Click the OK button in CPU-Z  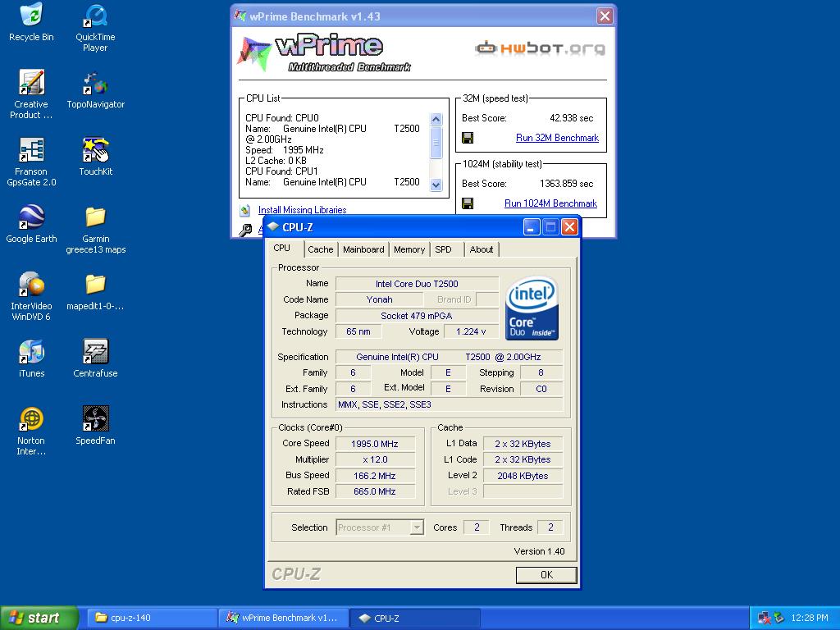point(546,575)
